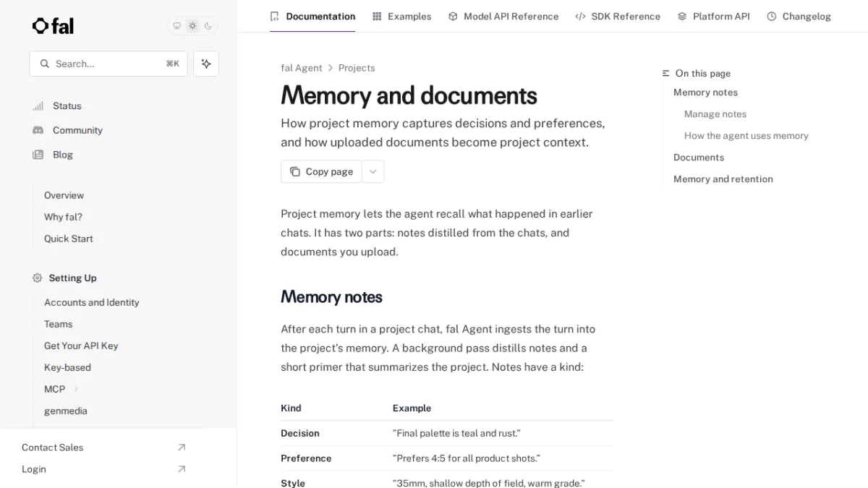Click the Preference table row label
This screenshot has width=868, height=488.
(306, 458)
